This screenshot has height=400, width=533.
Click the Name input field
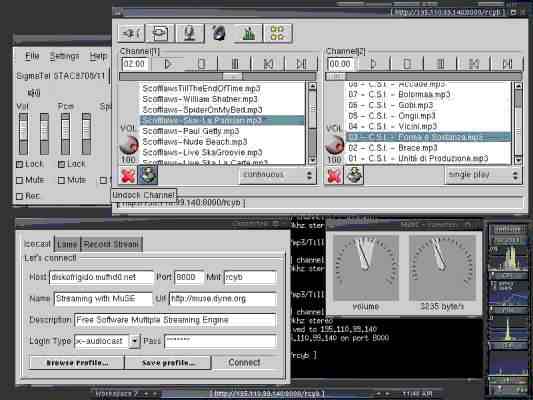point(103,299)
